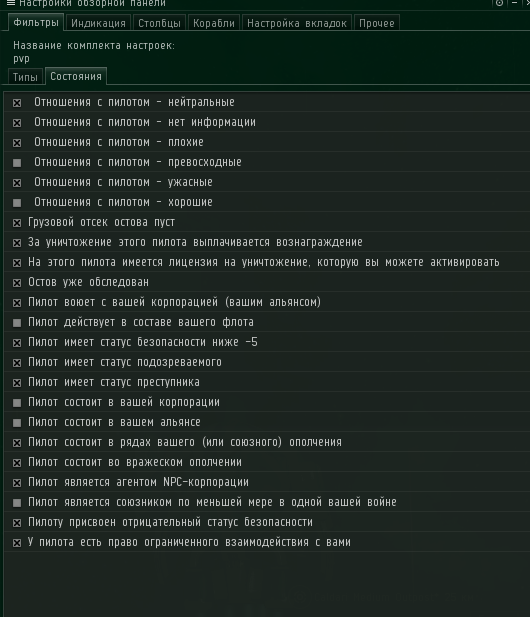Check Пилот состоит в вашей корпорации
The height and width of the screenshot is (617, 530).
pos(17,403)
